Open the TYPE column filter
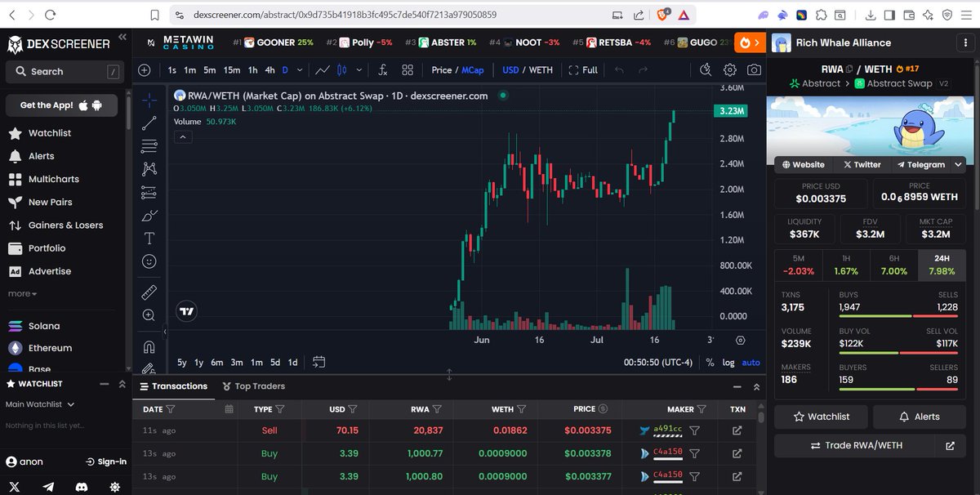Viewport: 980px width, 495px height. tap(280, 409)
